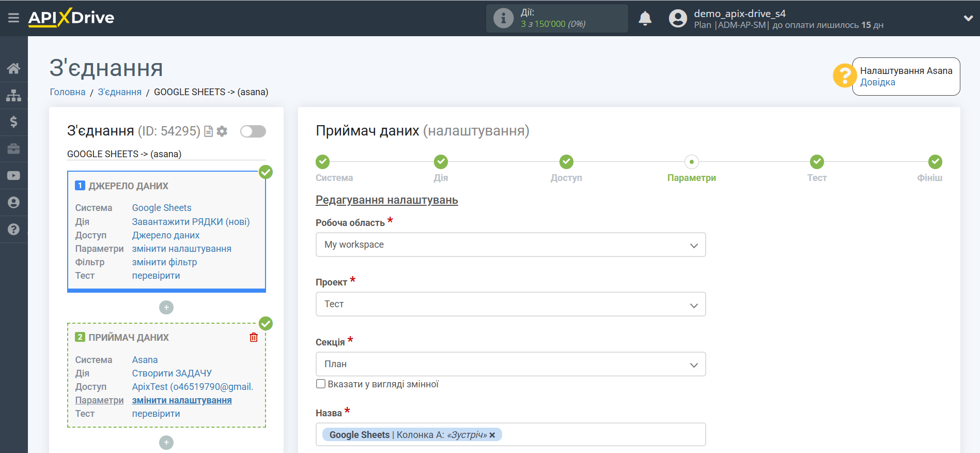Open the help question sidebar icon

pos(14,230)
